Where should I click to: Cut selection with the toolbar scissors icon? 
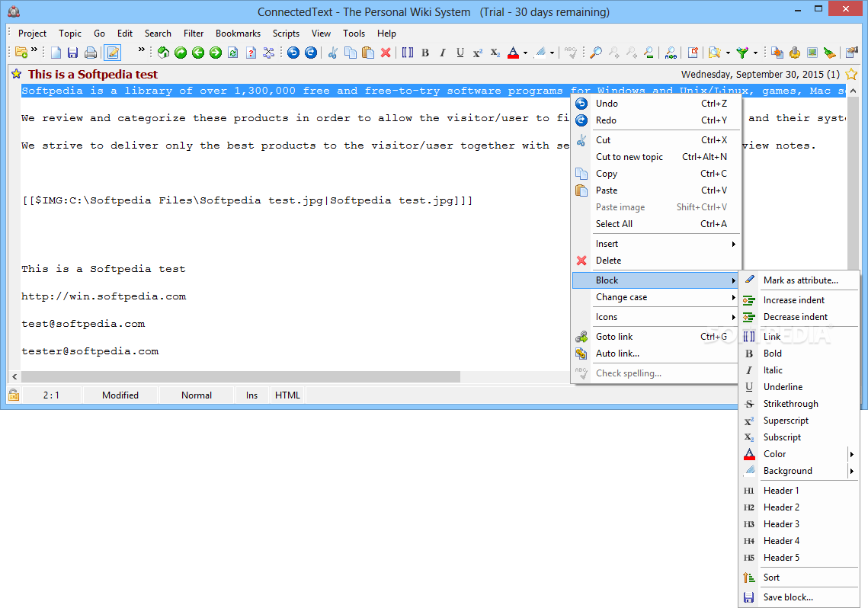333,53
